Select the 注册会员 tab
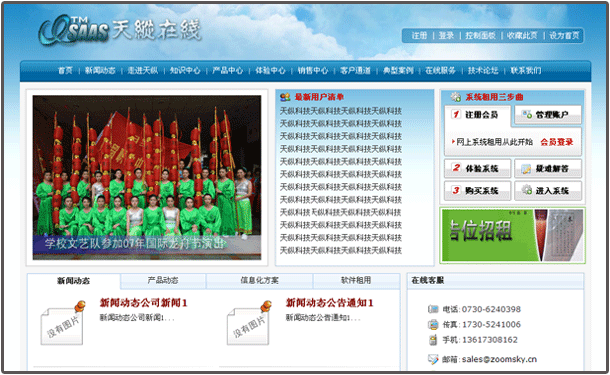Viewport: 610px width, 375px height. [477, 115]
